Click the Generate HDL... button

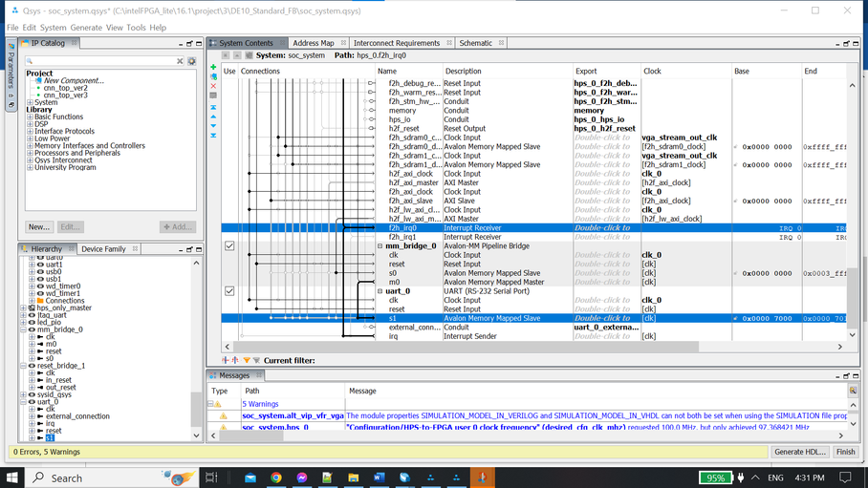pos(800,452)
